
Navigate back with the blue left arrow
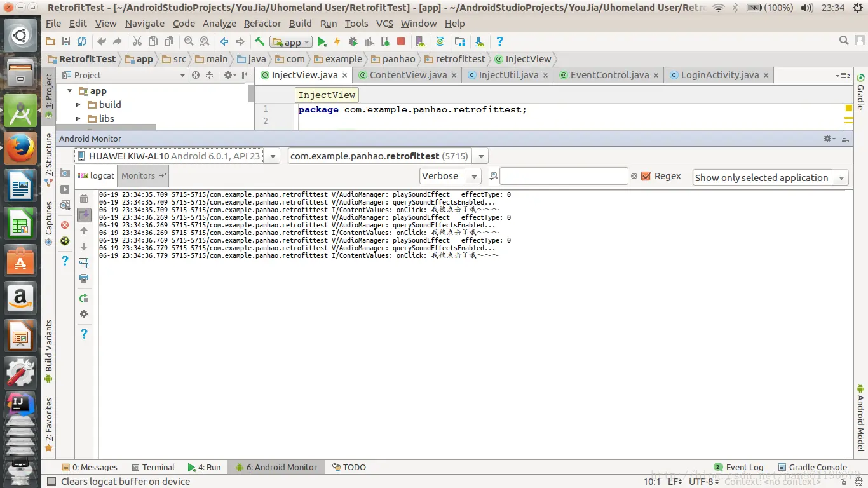224,41
